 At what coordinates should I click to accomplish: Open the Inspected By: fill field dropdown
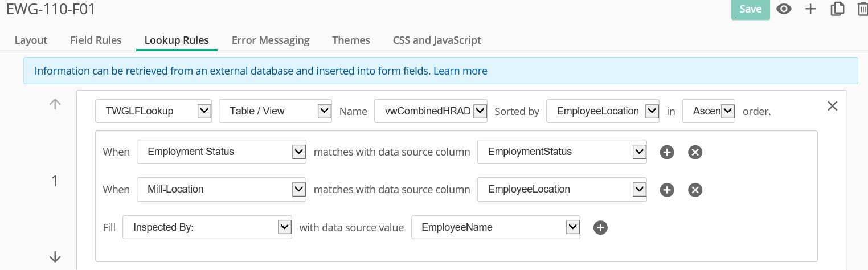207,227
